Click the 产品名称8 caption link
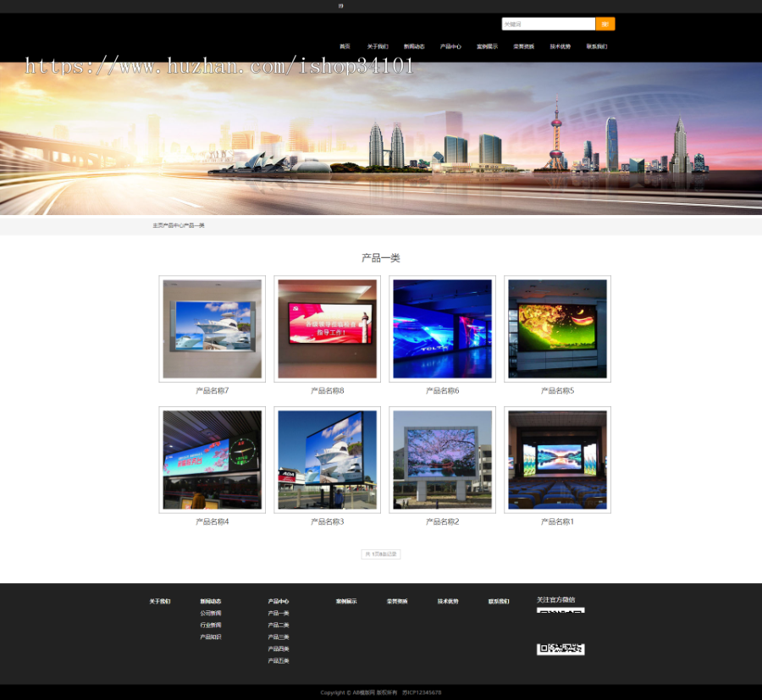 327,390
